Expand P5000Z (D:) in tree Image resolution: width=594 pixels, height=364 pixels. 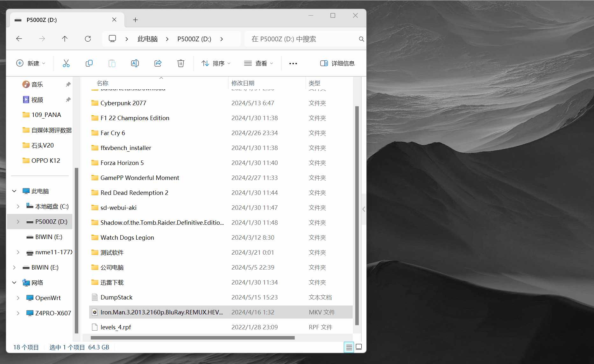(x=18, y=222)
